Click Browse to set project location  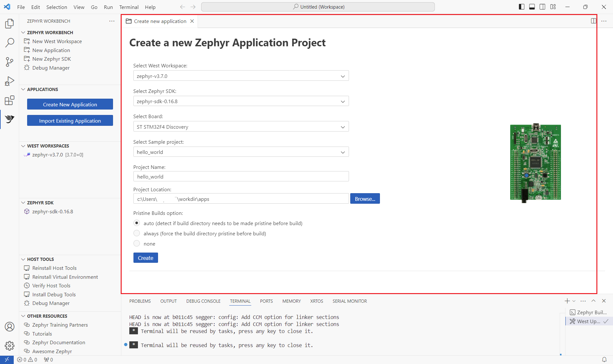pyautogui.click(x=365, y=199)
